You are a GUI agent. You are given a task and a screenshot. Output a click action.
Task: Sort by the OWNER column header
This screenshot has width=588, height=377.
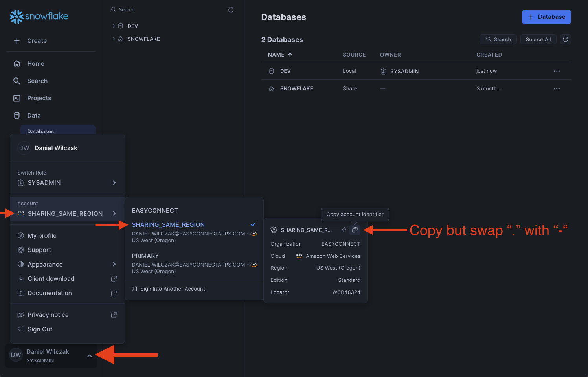coord(390,55)
